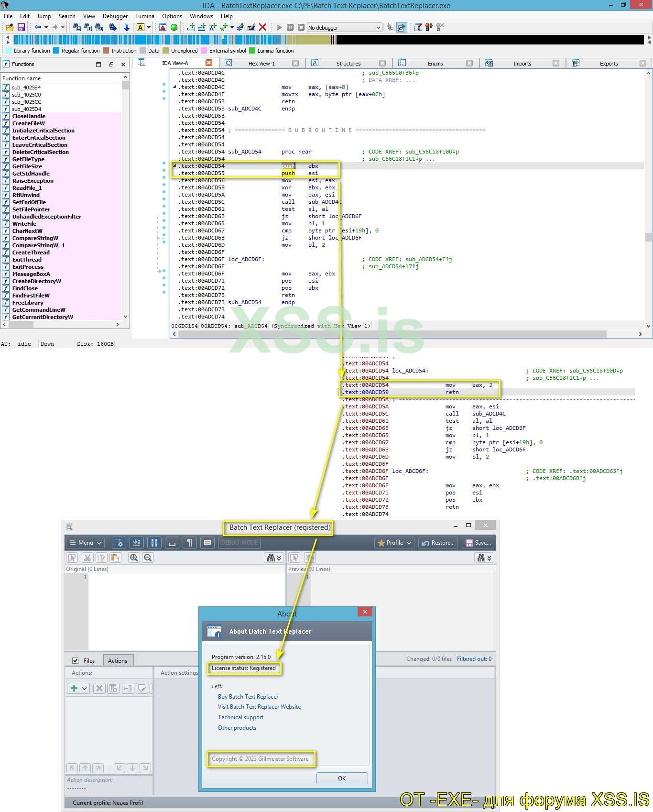Select sub_4025B4 in the Functions list
This screenshot has width=653, height=812.
point(26,88)
